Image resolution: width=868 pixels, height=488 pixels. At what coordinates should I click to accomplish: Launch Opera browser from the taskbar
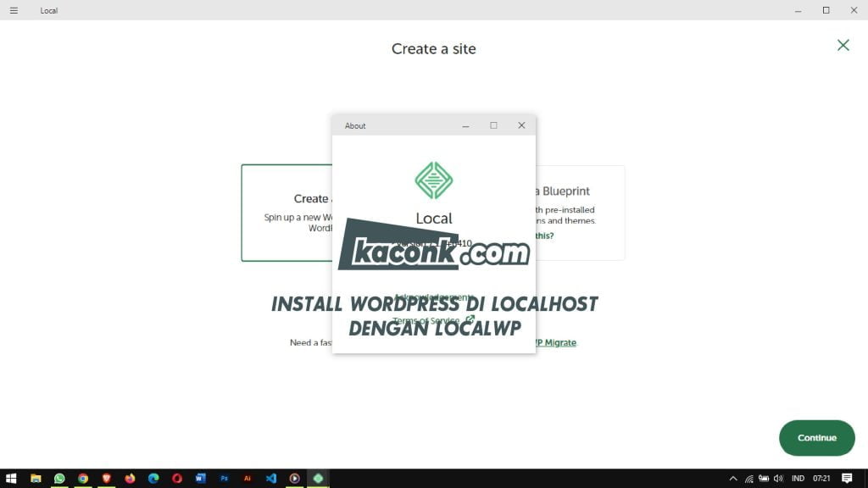pyautogui.click(x=177, y=478)
